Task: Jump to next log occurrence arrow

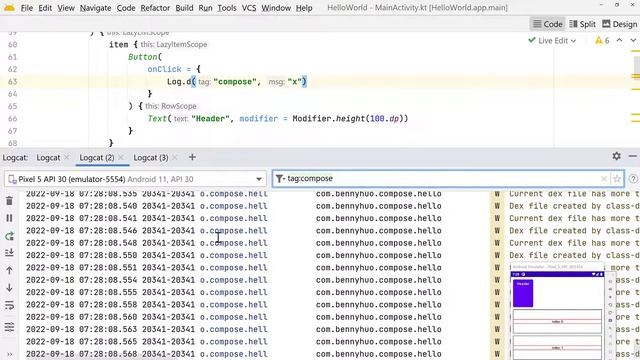Action: (9, 288)
